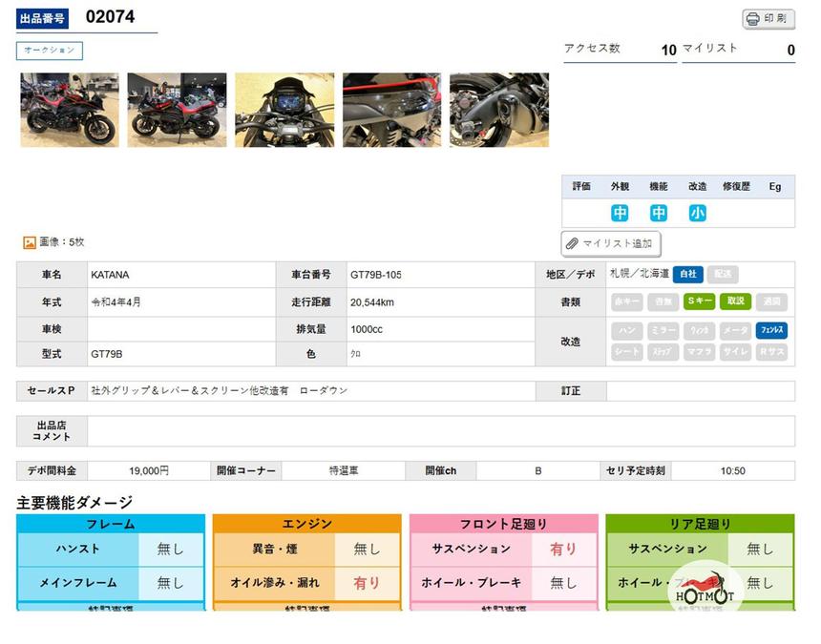Toggle the green 取説 badge

point(735,301)
